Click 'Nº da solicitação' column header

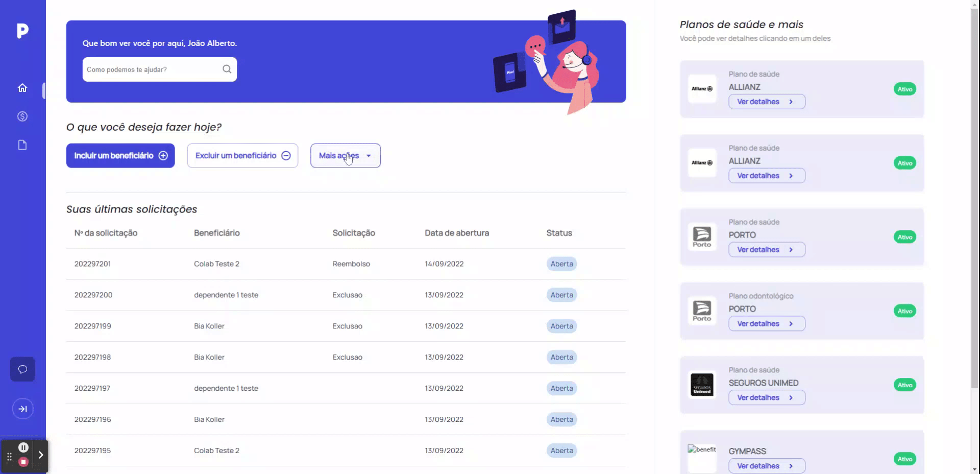[x=106, y=233]
